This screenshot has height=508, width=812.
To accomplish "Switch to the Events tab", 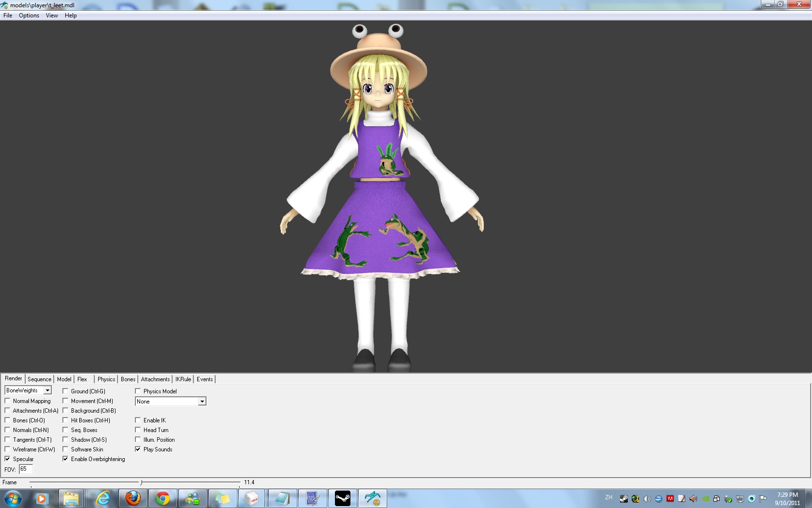I will pyautogui.click(x=204, y=379).
